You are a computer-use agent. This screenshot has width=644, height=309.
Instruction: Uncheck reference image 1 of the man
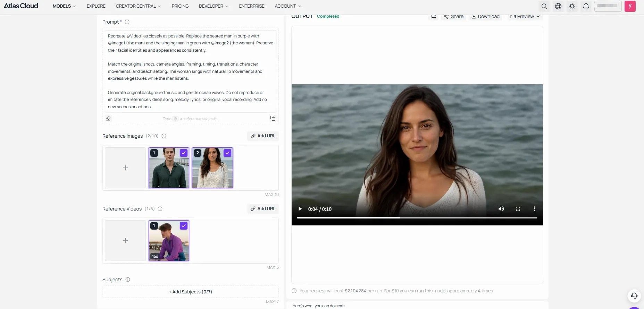(184, 153)
